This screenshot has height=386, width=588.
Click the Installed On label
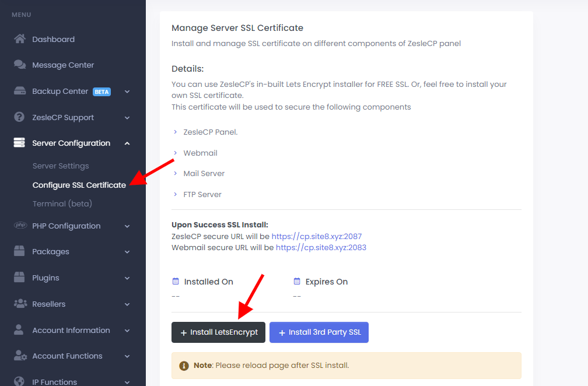(208, 282)
